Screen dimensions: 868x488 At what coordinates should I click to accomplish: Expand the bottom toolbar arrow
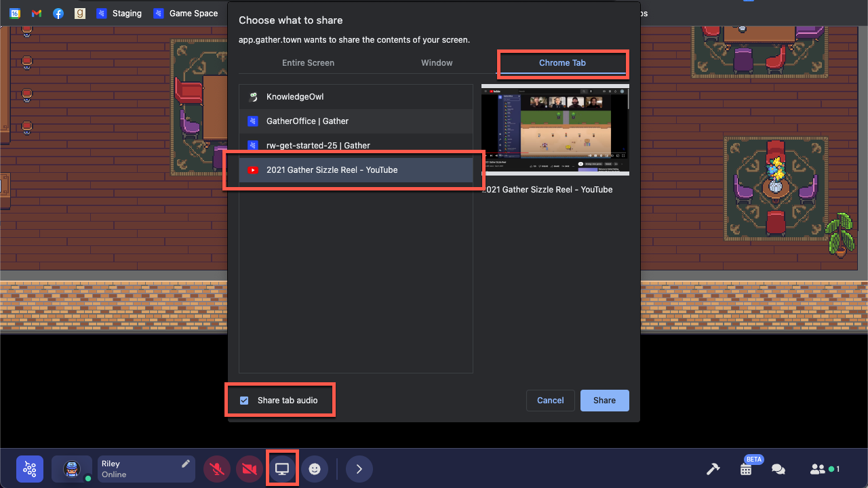(359, 469)
